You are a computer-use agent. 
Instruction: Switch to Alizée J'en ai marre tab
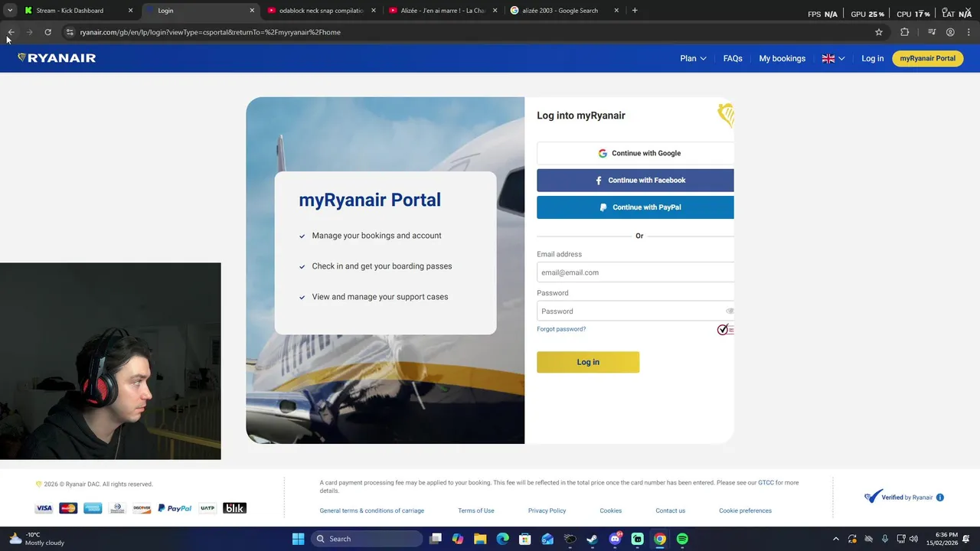443,11
